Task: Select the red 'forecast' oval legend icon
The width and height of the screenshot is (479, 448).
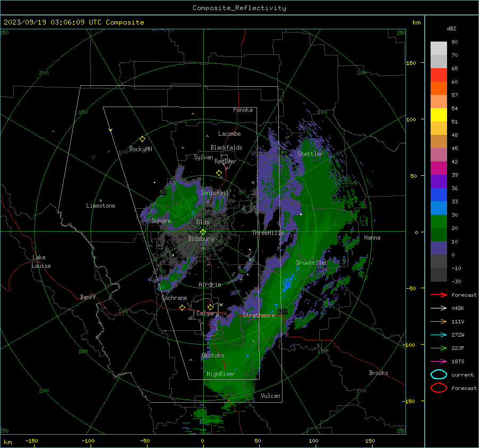Action: click(439, 388)
